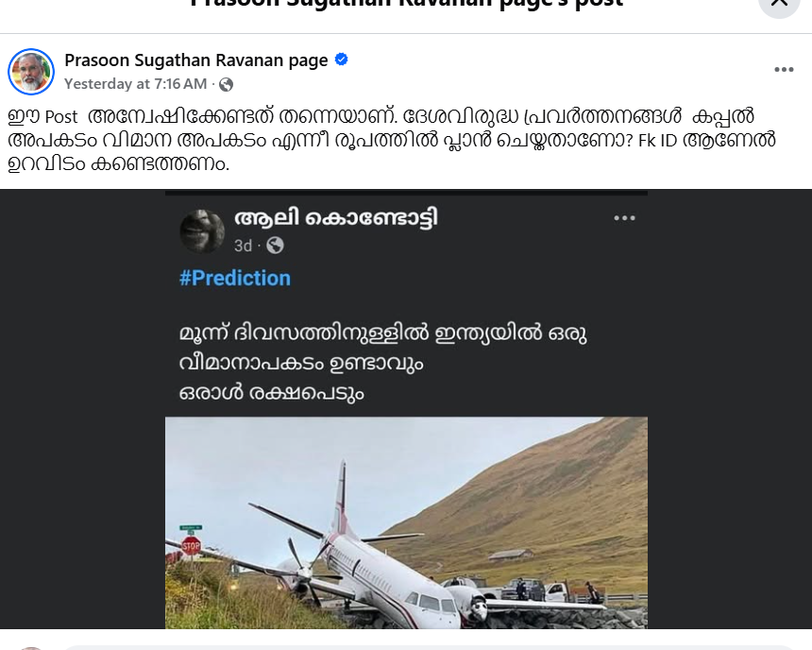Select Prasoon Sugathan Ravanan profile picture
This screenshot has height=650, width=812.
click(31, 72)
